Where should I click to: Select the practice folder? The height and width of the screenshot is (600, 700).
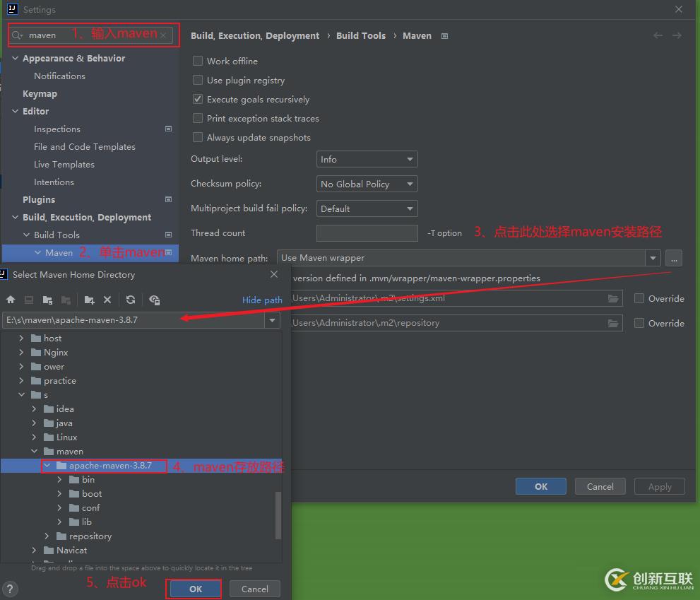point(60,381)
